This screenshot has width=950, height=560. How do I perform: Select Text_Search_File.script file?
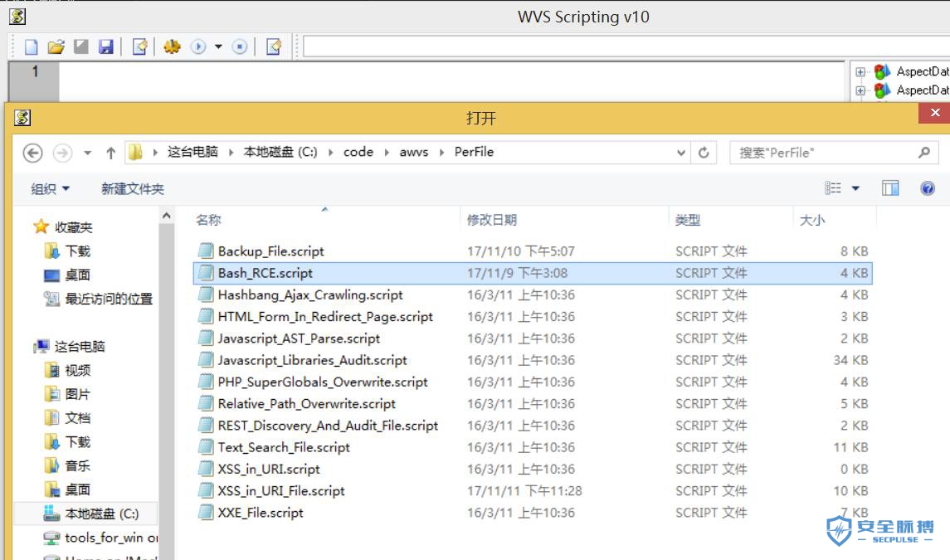(284, 448)
